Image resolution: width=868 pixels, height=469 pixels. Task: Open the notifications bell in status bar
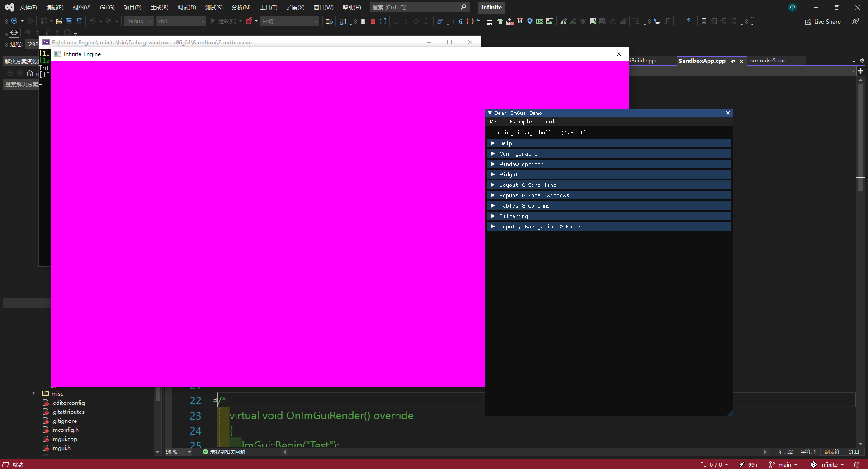click(x=857, y=464)
